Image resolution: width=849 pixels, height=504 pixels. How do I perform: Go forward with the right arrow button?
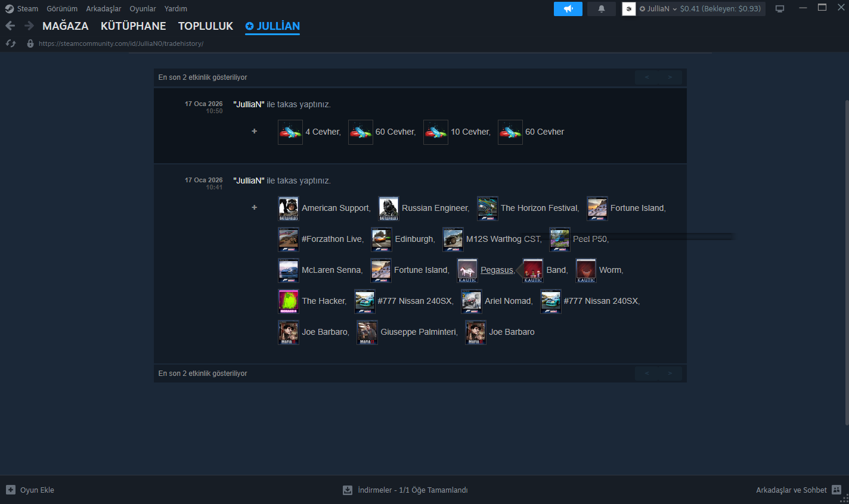29,26
